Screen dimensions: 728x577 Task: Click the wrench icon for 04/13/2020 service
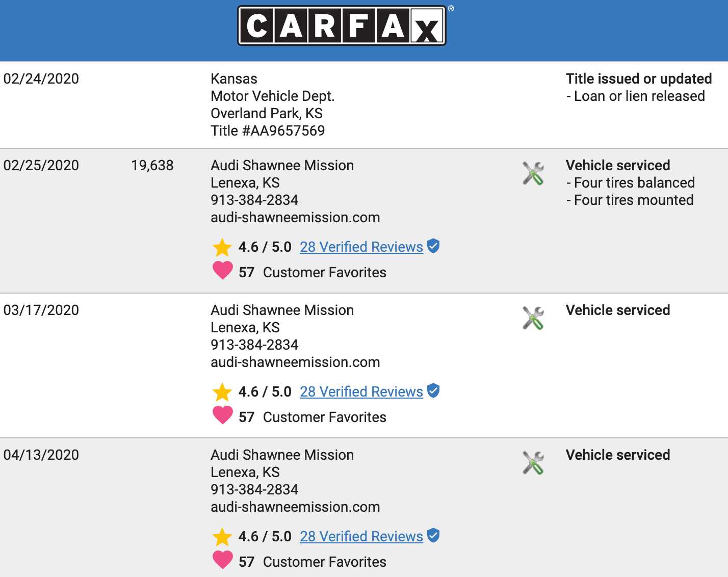click(x=533, y=463)
